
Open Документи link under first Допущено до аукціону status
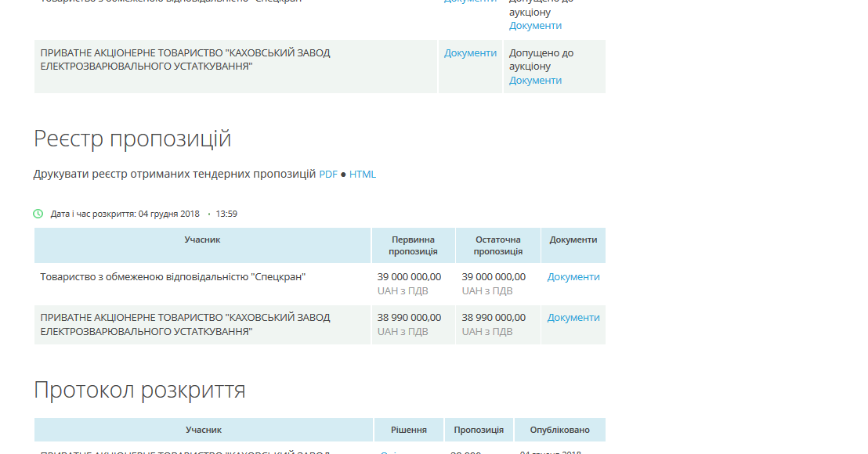[x=535, y=26]
